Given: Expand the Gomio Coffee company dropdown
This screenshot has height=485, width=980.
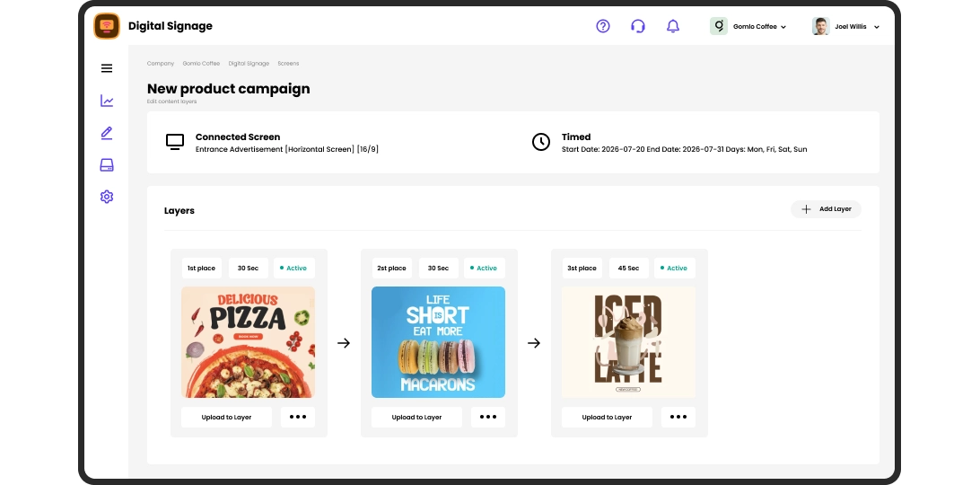Looking at the screenshot, I should (748, 26).
